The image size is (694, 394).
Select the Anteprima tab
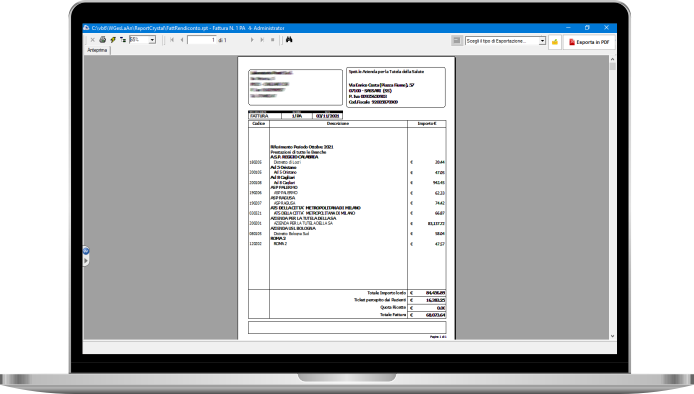[x=97, y=50]
